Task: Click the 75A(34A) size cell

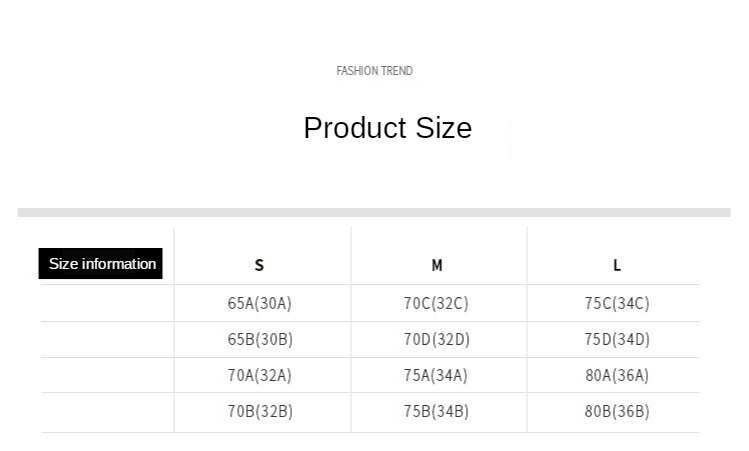Action: [436, 375]
